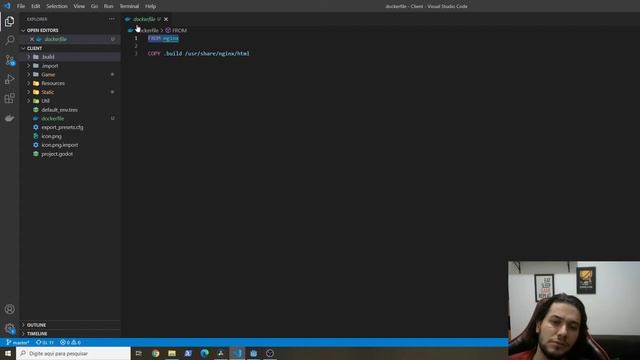Close the dockerfile editor tab
This screenshot has width=640, height=360.
point(166,19)
